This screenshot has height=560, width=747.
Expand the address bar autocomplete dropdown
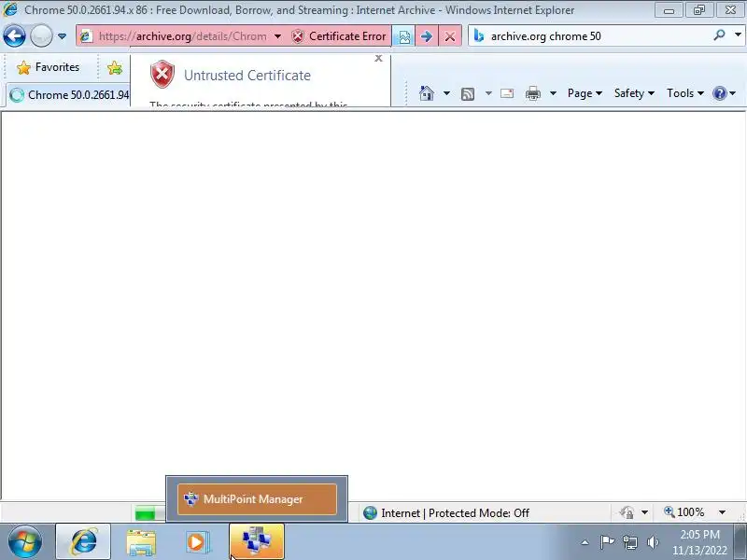click(277, 36)
